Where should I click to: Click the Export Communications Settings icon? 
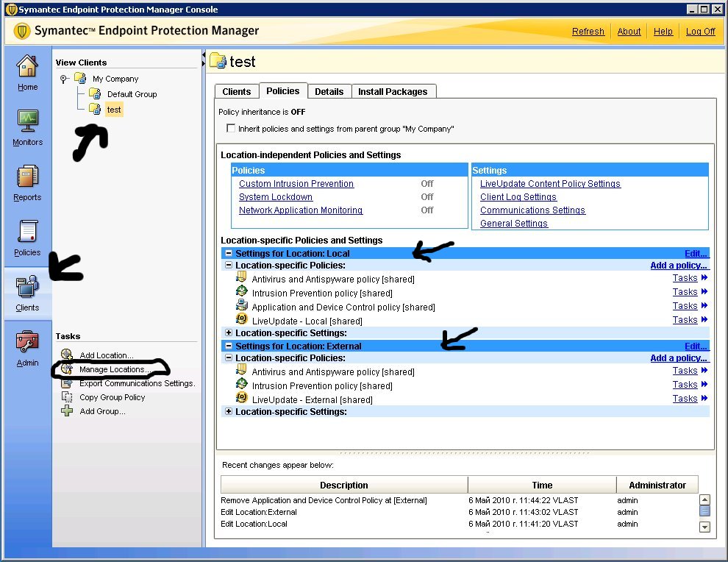click(67, 383)
